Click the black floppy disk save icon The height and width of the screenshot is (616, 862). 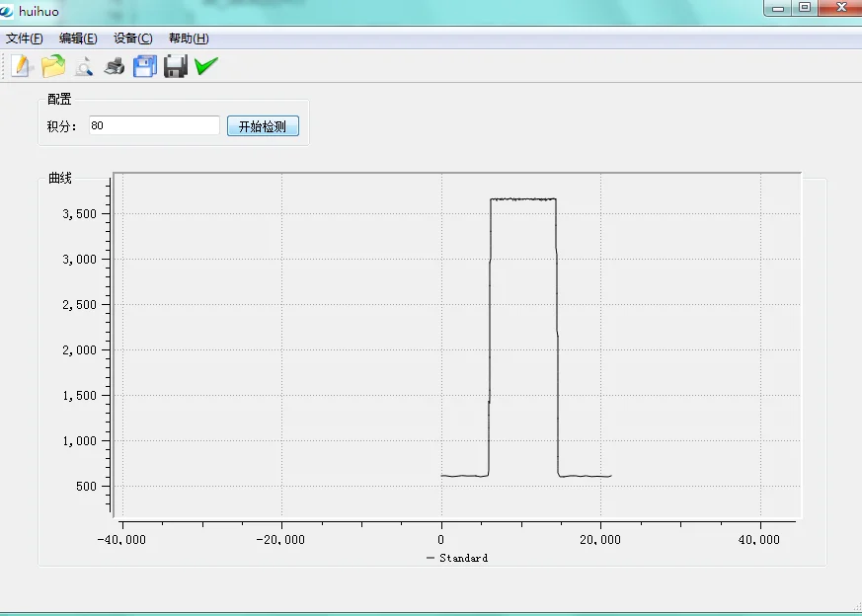coord(176,66)
